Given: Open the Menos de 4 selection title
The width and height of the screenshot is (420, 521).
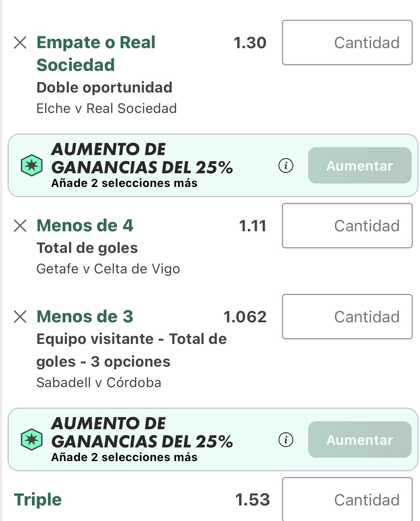Looking at the screenshot, I should pos(85,226).
